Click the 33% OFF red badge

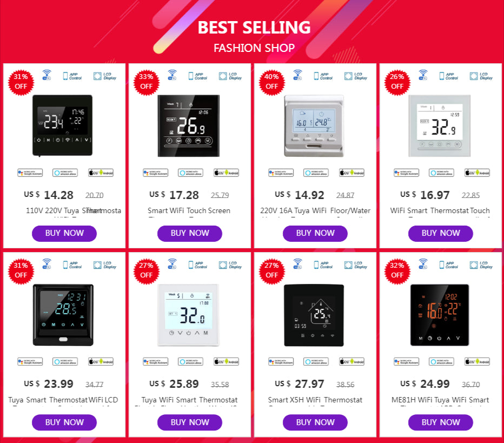(x=147, y=82)
